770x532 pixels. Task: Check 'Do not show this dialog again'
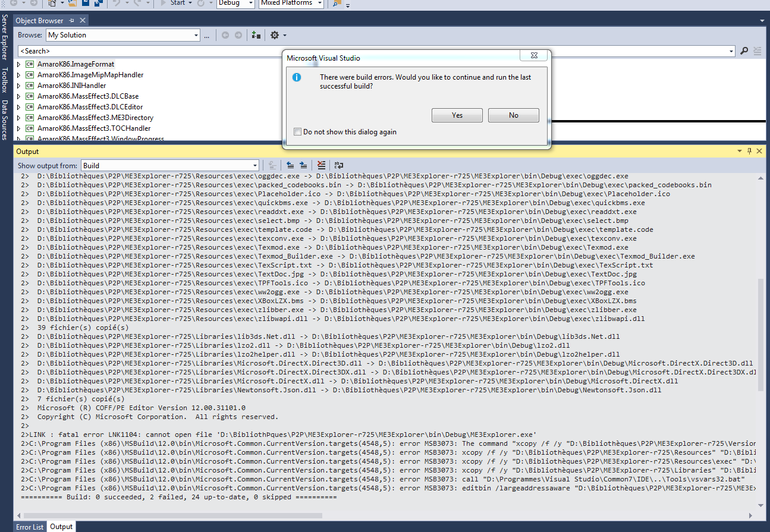(x=297, y=132)
